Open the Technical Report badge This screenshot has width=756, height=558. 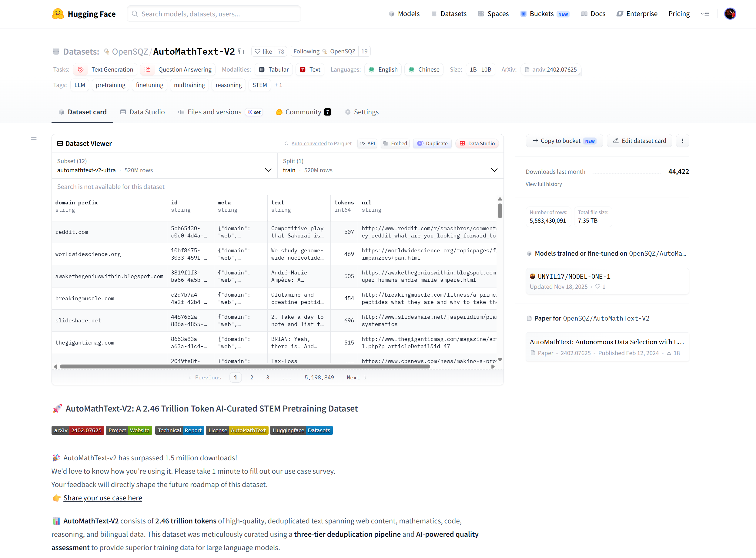coord(180,430)
